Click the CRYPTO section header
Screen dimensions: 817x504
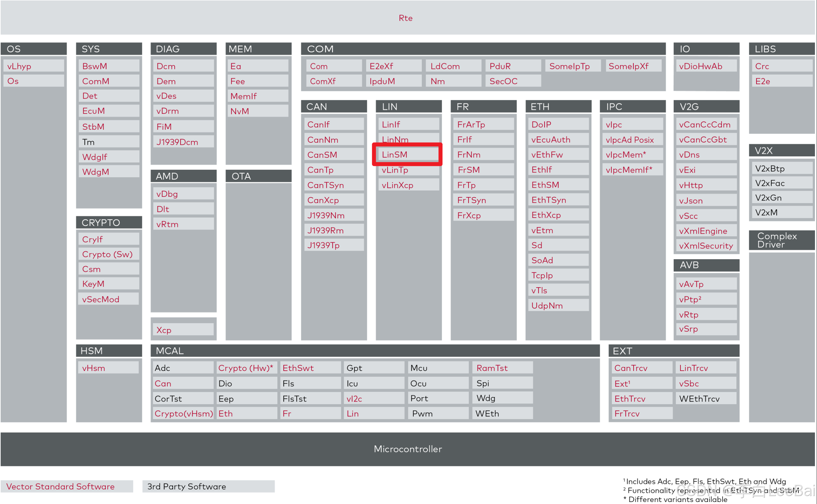[x=109, y=222]
